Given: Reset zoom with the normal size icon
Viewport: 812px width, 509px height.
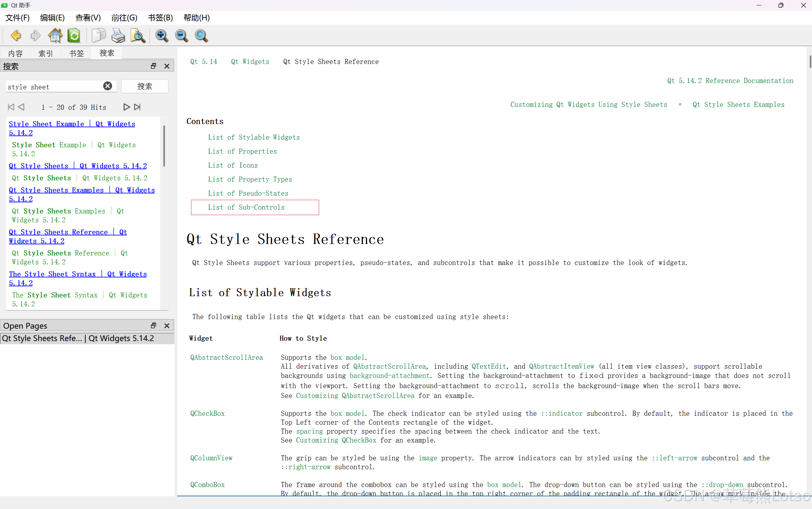Looking at the screenshot, I should [x=202, y=36].
